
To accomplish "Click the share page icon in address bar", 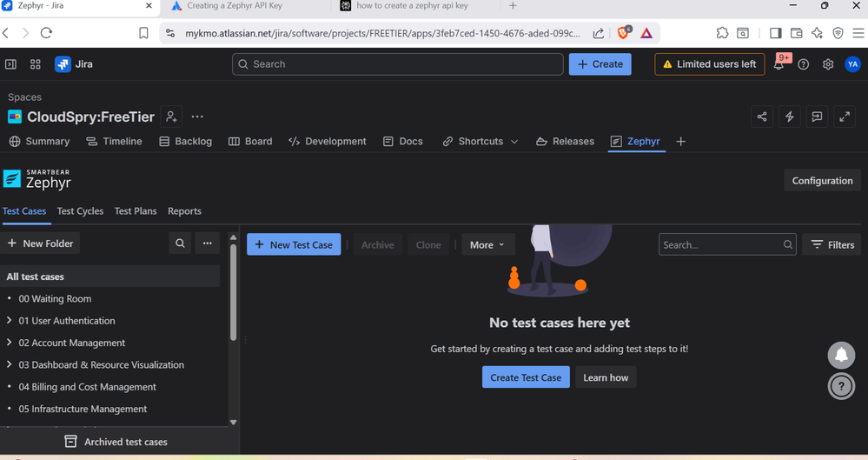I will click(599, 33).
